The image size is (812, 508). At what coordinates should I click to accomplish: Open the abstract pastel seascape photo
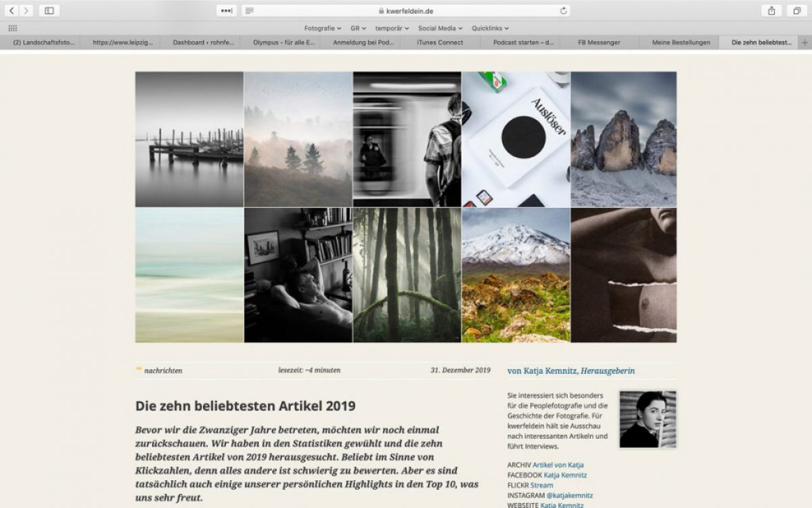coord(189,275)
